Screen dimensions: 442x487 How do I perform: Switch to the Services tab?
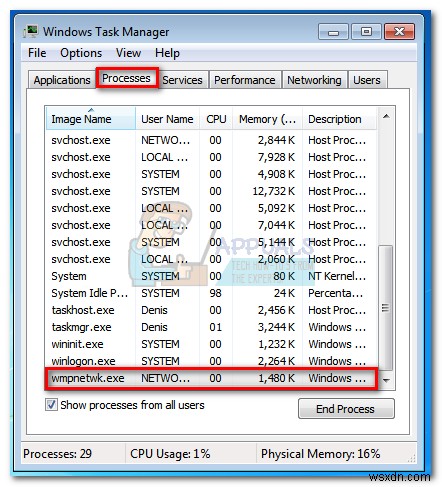[x=183, y=80]
